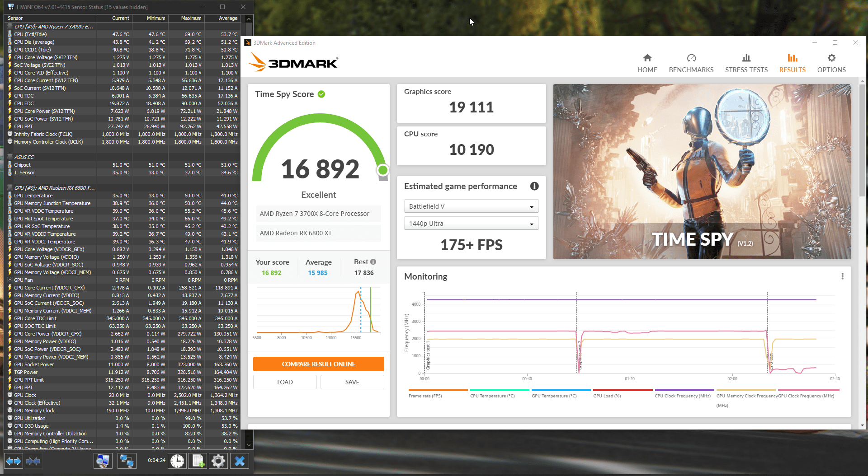The image size is (868, 476).
Task: Click the Sensor column header in HWiNFO
Action: [50, 18]
